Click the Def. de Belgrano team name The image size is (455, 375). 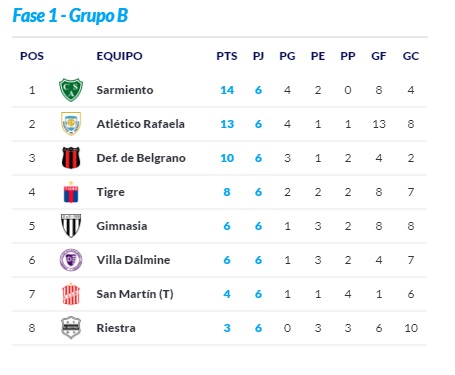(x=141, y=158)
